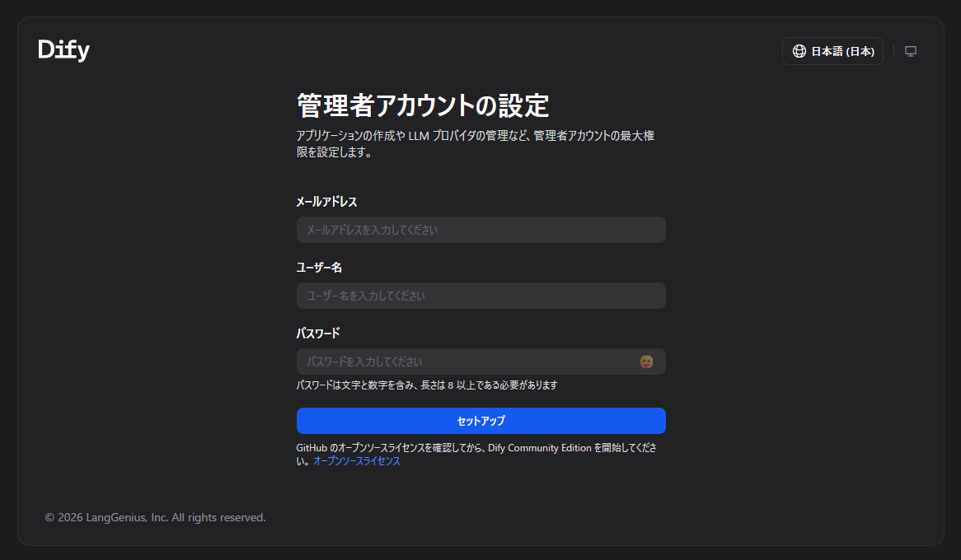Click the メールアドレス input field
The image size is (961, 560).
(480, 230)
